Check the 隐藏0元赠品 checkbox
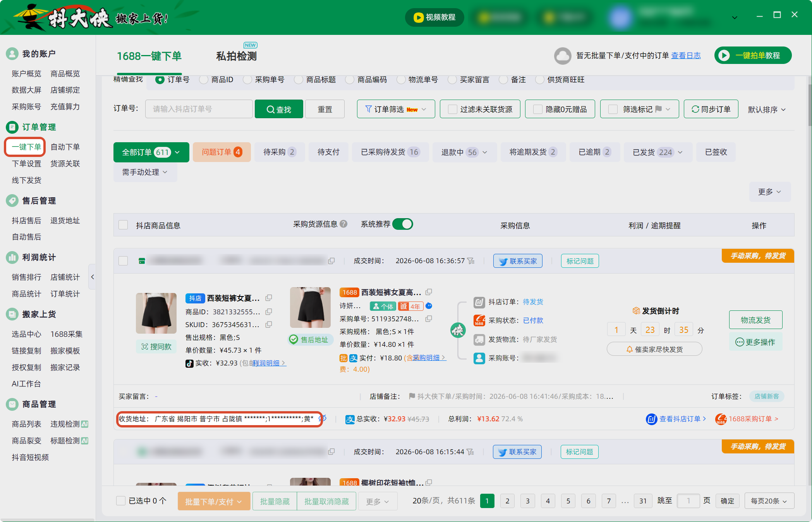This screenshot has width=812, height=522. pos(537,109)
